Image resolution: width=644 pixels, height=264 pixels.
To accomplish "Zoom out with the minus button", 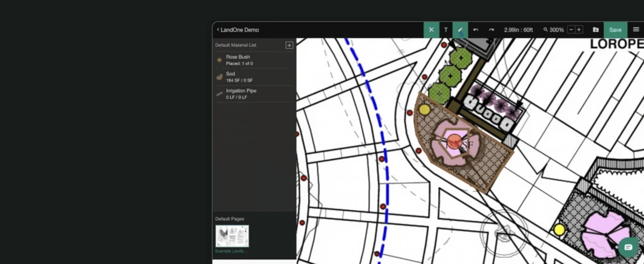I will pyautogui.click(x=571, y=30).
